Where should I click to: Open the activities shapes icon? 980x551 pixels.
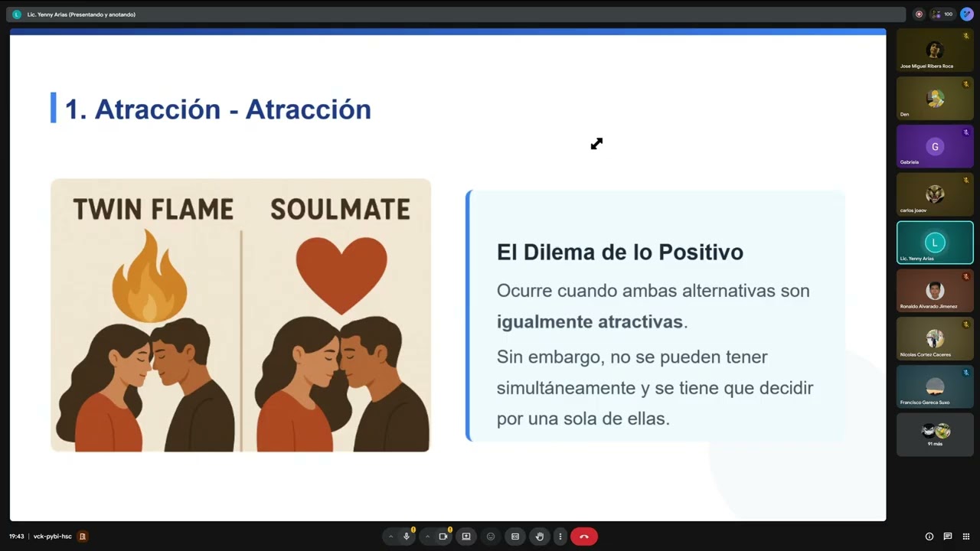click(x=966, y=536)
